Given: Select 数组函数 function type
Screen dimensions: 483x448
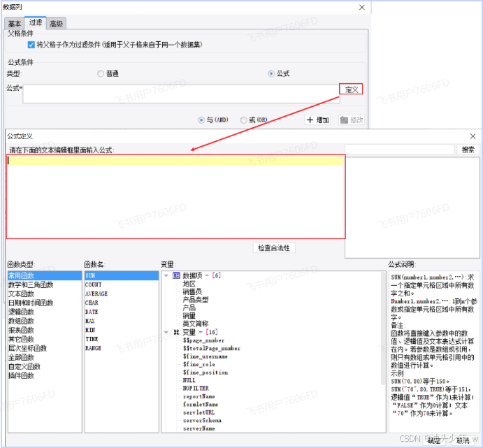Looking at the screenshot, I should click(x=45, y=321).
